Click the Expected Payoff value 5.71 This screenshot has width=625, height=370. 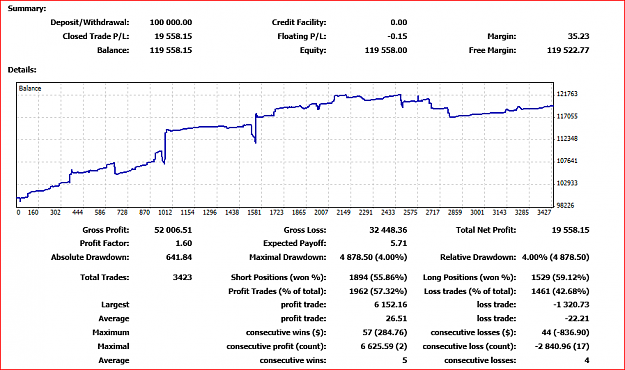[x=399, y=243]
